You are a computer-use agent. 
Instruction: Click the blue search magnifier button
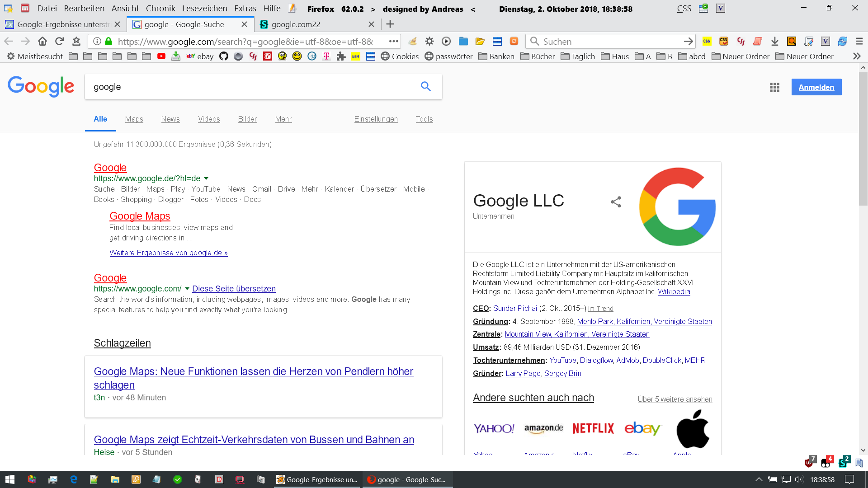coord(425,86)
